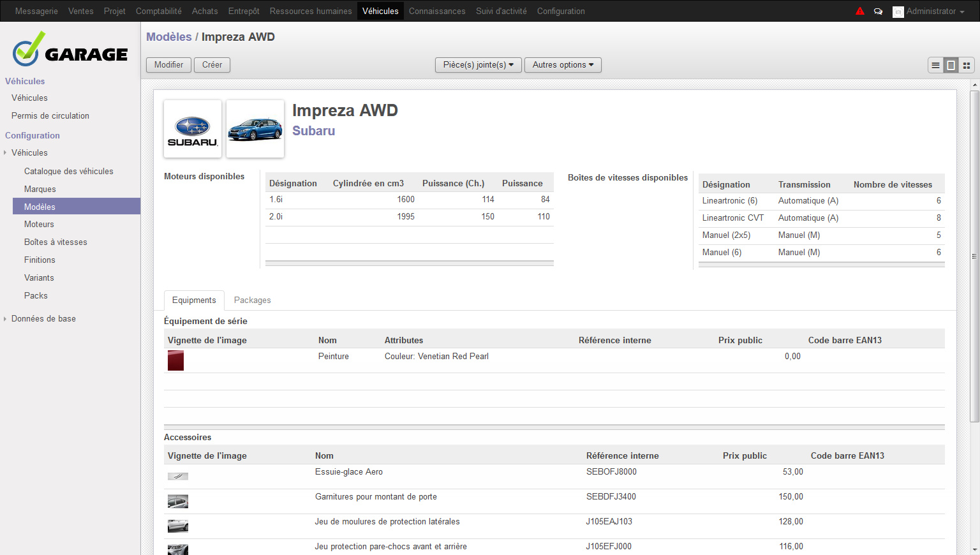Switch to the Packages tab
Image resolution: width=980 pixels, height=555 pixels.
pos(252,300)
